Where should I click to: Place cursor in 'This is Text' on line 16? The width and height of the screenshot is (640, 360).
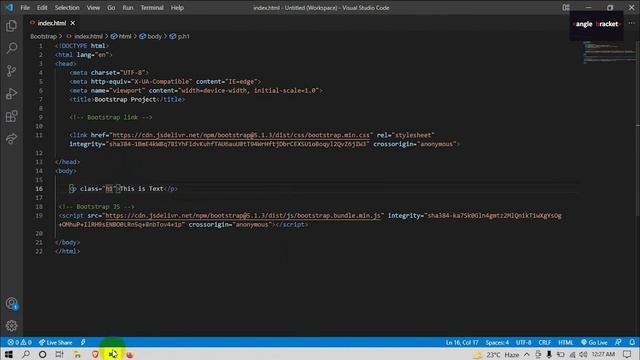pyautogui.click(x=141, y=189)
